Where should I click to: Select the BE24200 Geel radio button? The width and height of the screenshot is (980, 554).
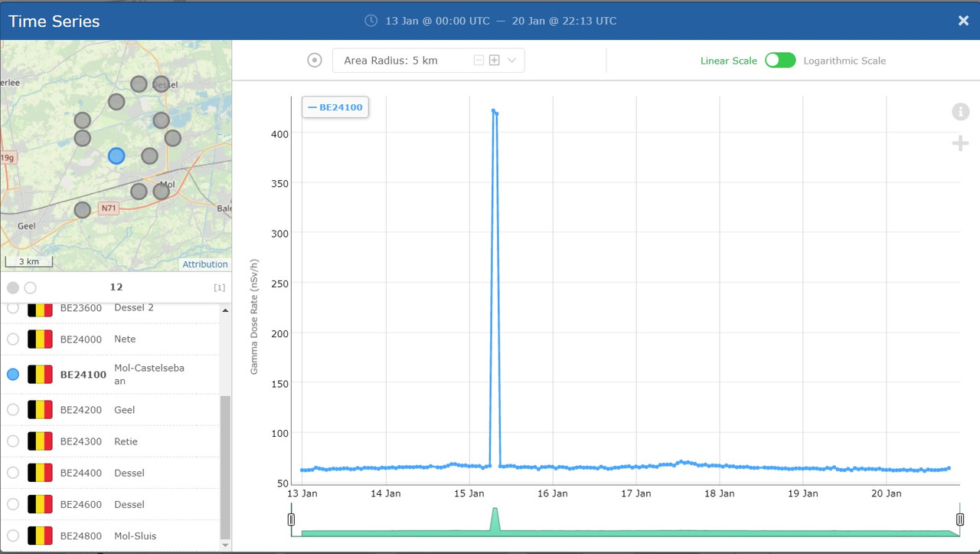12,410
